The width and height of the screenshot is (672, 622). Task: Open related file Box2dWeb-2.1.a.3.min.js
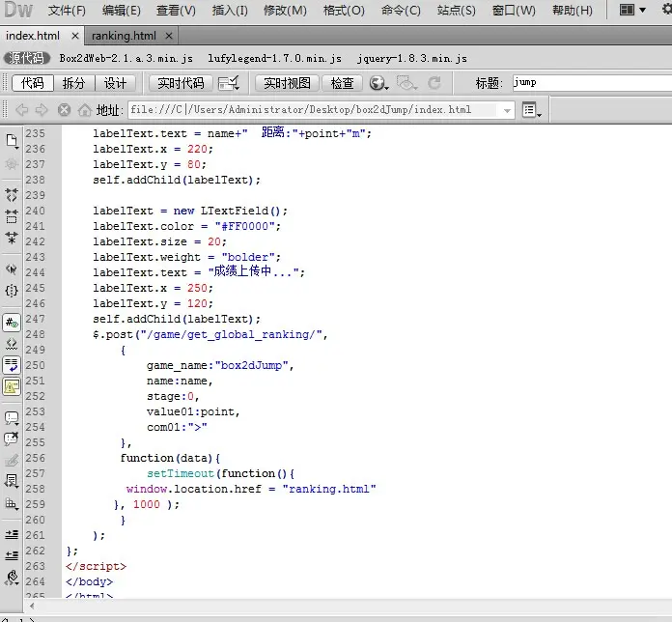126,58
